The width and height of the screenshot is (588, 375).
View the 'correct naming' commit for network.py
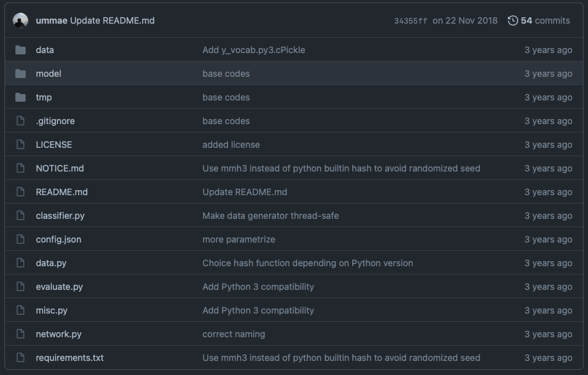(233, 334)
